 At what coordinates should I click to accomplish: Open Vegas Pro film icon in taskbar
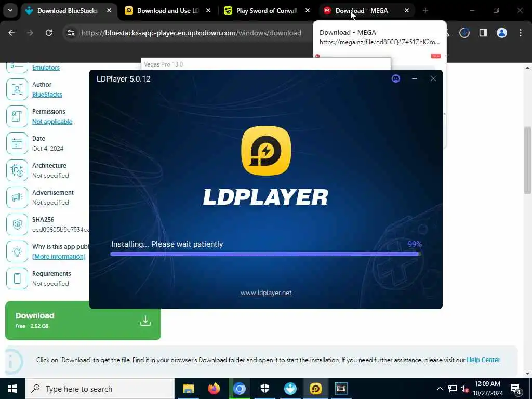pos(341,389)
